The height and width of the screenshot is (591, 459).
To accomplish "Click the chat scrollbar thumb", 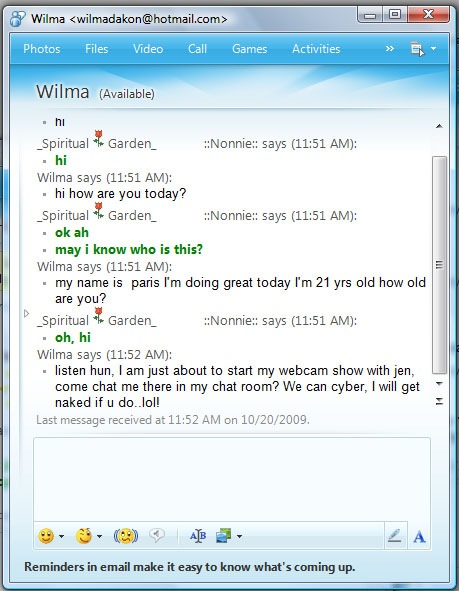I will [x=439, y=265].
